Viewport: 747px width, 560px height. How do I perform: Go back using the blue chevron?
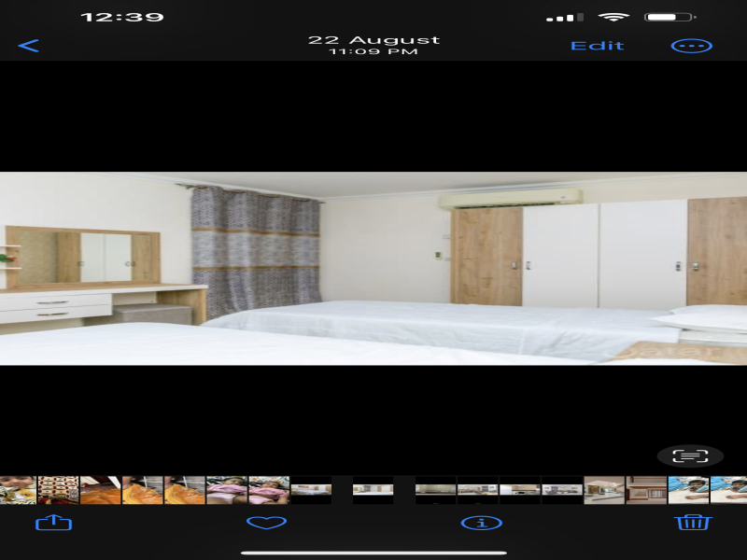pyautogui.click(x=28, y=46)
